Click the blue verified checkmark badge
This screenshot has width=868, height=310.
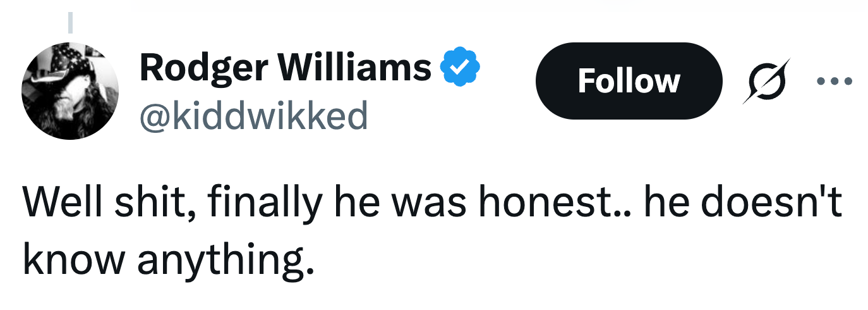(461, 67)
